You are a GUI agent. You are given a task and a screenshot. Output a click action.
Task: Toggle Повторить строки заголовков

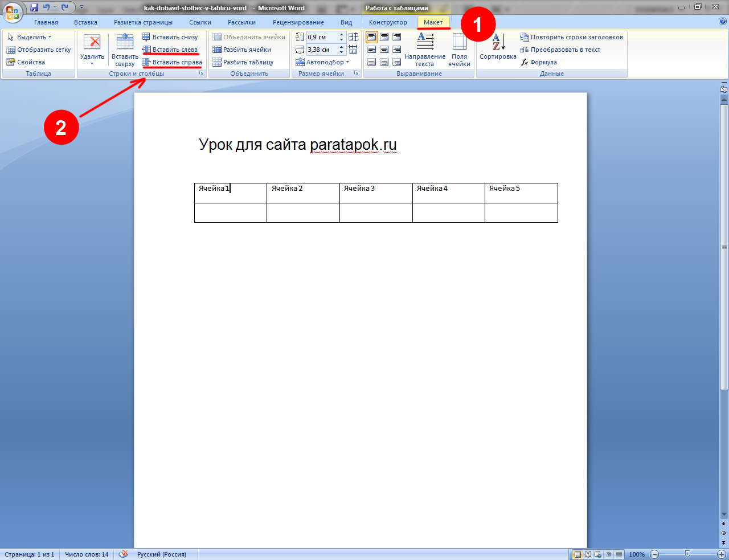572,37
